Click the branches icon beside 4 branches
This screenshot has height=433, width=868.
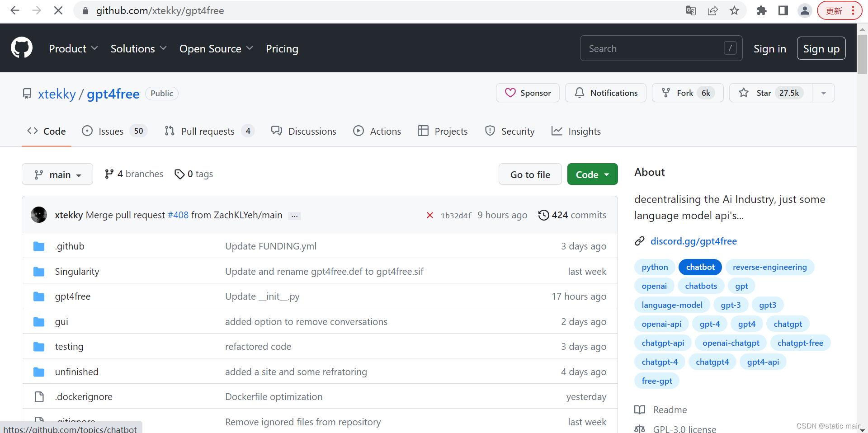click(109, 174)
